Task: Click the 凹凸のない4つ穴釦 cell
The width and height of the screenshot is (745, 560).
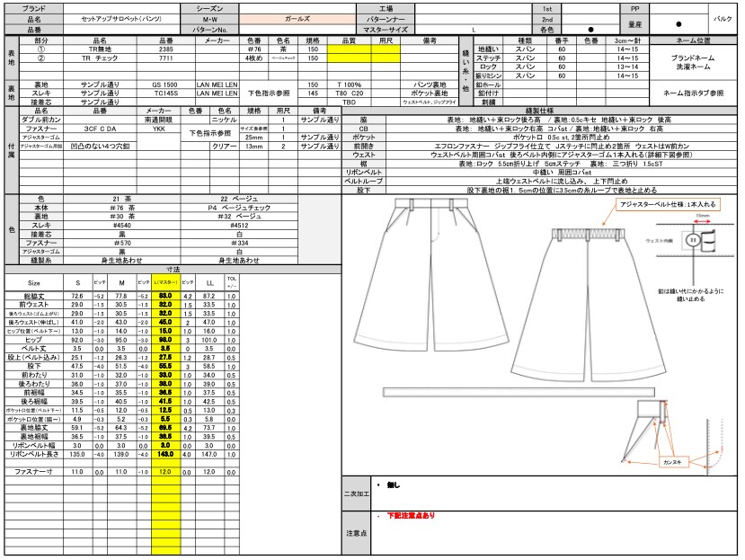Action: [x=100, y=147]
